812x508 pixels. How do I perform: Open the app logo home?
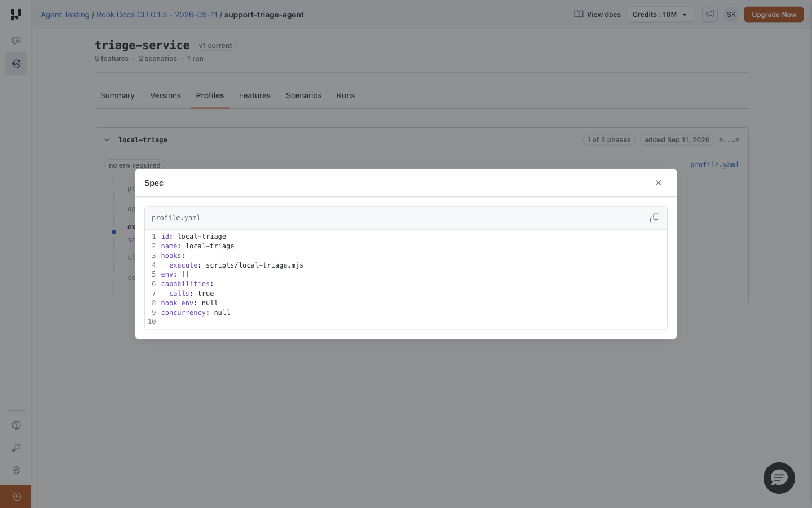pos(16,15)
